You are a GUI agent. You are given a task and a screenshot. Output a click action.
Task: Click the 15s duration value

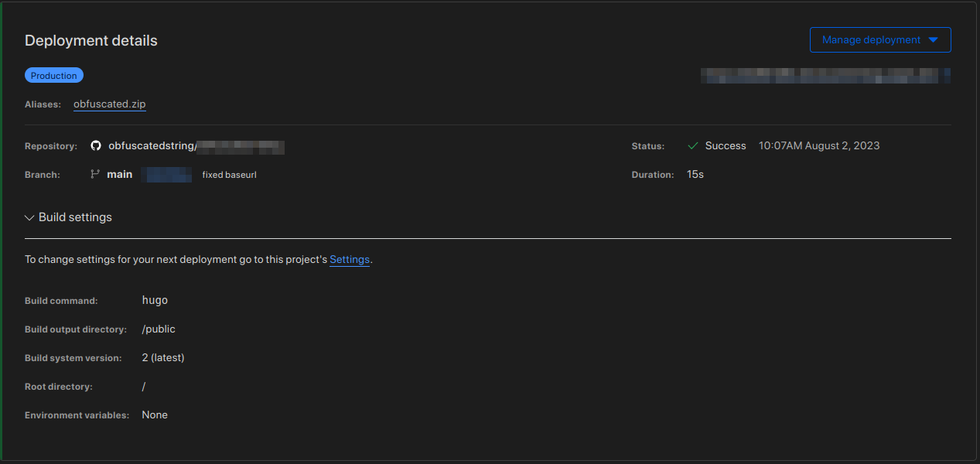(695, 174)
